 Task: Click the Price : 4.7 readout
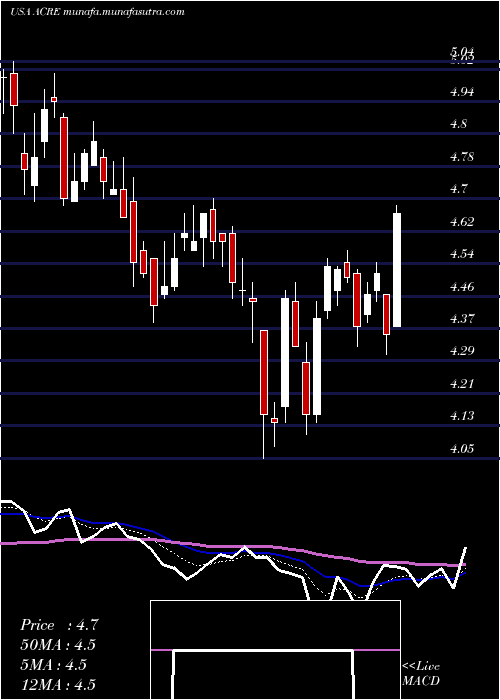point(58,625)
